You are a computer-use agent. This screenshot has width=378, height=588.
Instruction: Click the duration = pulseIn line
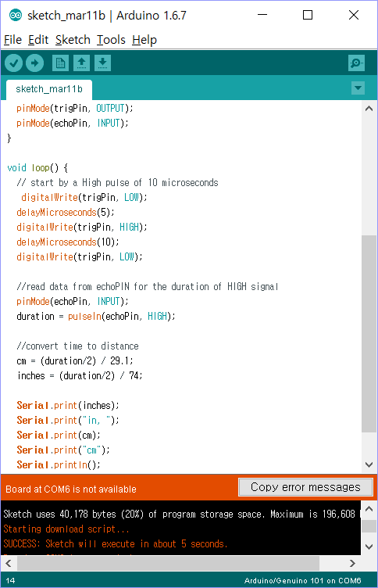95,317
